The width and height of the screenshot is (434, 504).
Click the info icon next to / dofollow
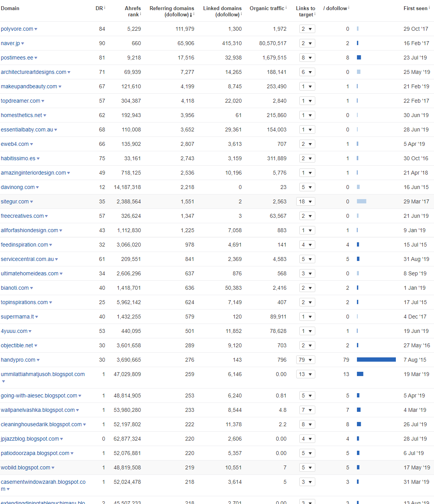coord(349,7)
